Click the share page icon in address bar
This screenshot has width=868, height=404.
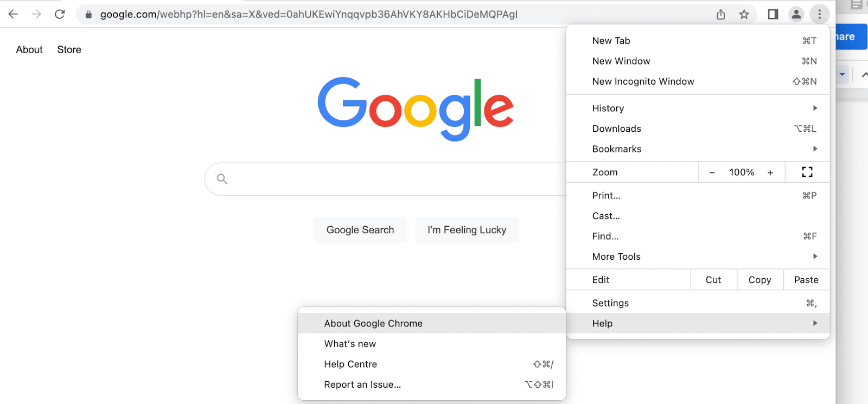pyautogui.click(x=720, y=14)
